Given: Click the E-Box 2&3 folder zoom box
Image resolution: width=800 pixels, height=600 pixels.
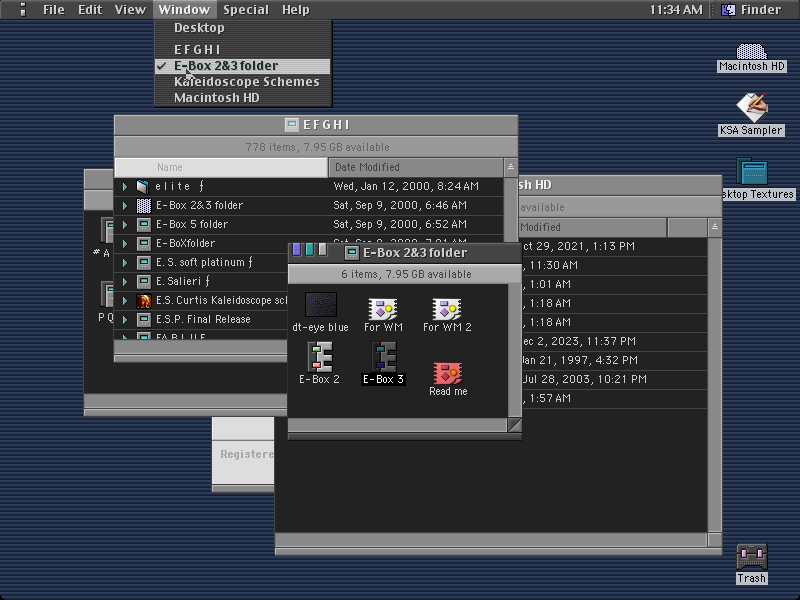Looking at the screenshot, I should pos(309,249).
